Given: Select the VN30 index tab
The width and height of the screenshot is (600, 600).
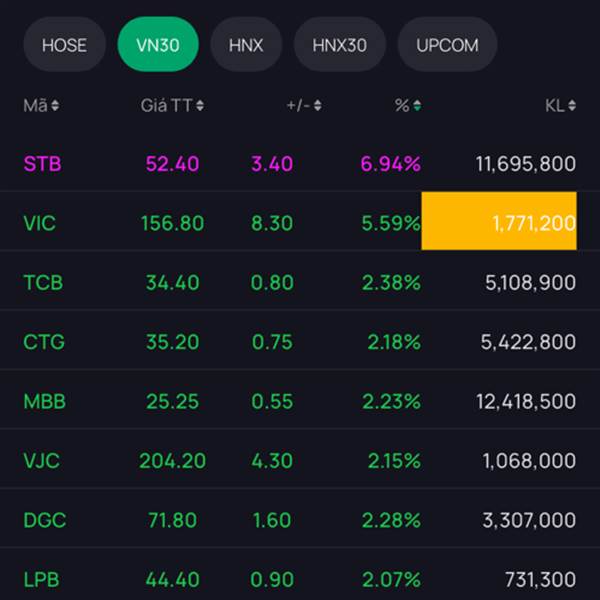Looking at the screenshot, I should (x=158, y=45).
